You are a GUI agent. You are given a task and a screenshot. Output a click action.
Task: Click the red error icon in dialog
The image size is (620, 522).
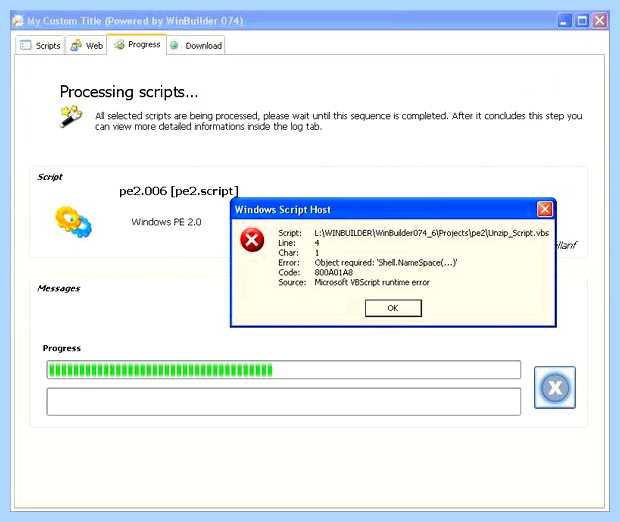[x=252, y=240]
